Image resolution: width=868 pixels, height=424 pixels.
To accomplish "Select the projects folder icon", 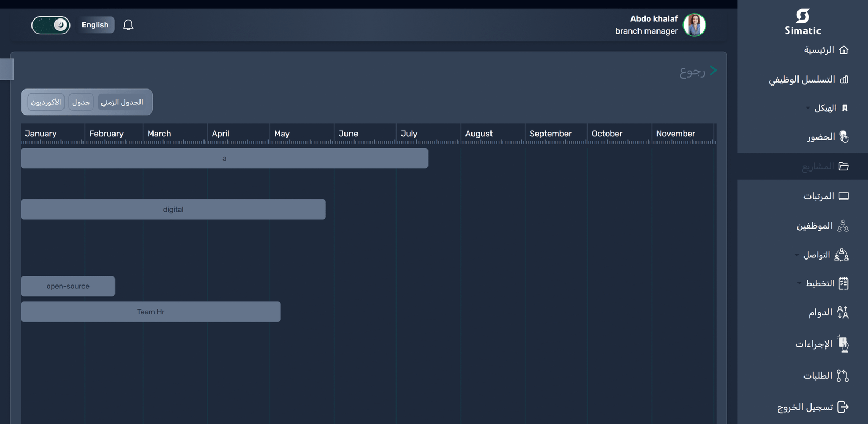I will [844, 167].
